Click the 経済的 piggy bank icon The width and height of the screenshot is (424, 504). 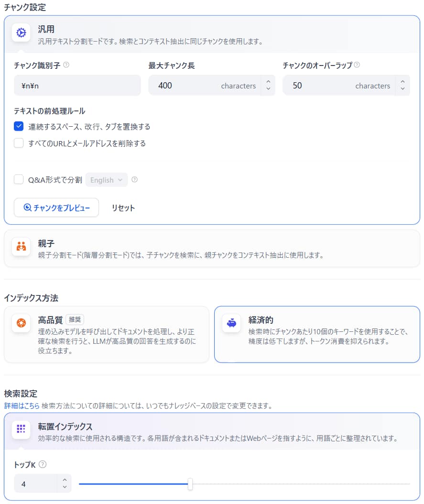tap(231, 323)
